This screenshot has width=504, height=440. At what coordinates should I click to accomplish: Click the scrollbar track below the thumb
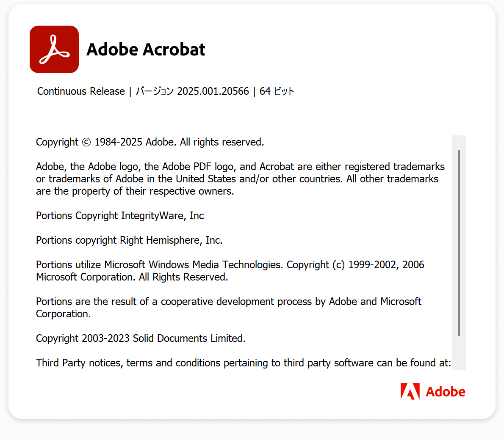(x=459, y=353)
